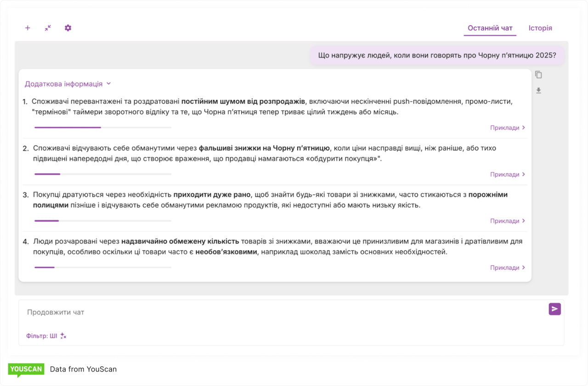
Task: Expand Додаткова інформація section
Action: 68,84
